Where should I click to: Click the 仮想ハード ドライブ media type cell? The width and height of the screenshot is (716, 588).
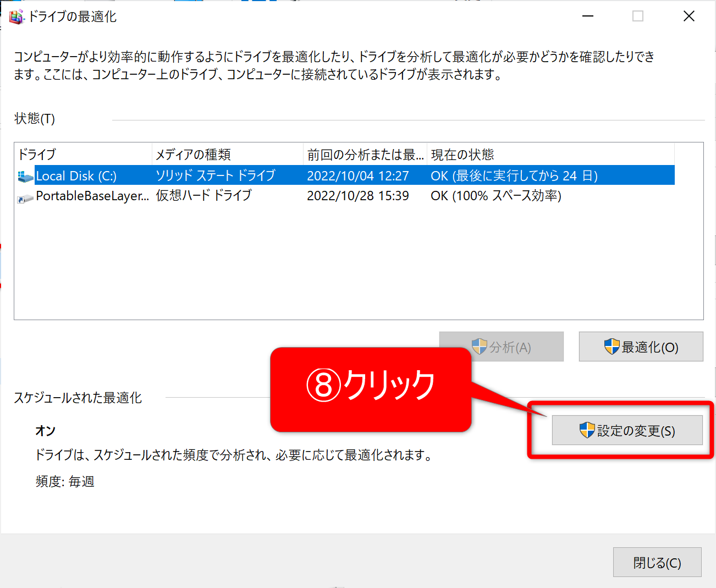203,196
